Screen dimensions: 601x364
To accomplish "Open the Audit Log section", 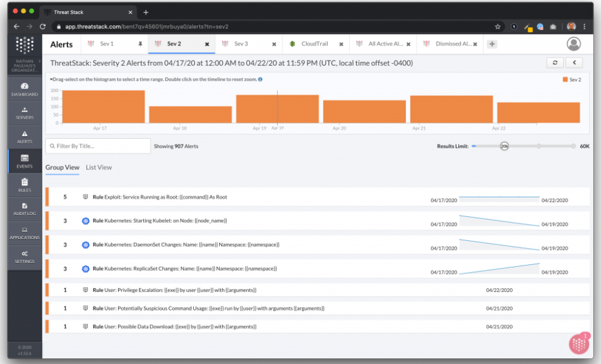I will point(25,209).
